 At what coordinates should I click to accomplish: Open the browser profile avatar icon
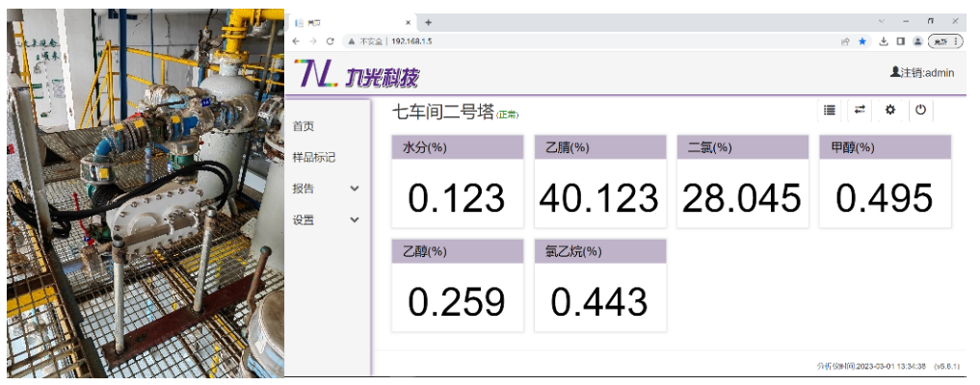917,41
